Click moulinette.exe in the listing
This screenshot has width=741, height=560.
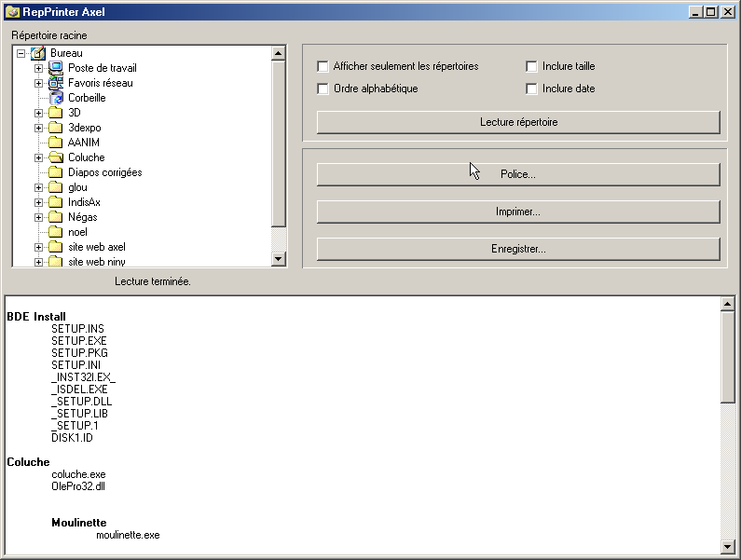(x=128, y=535)
